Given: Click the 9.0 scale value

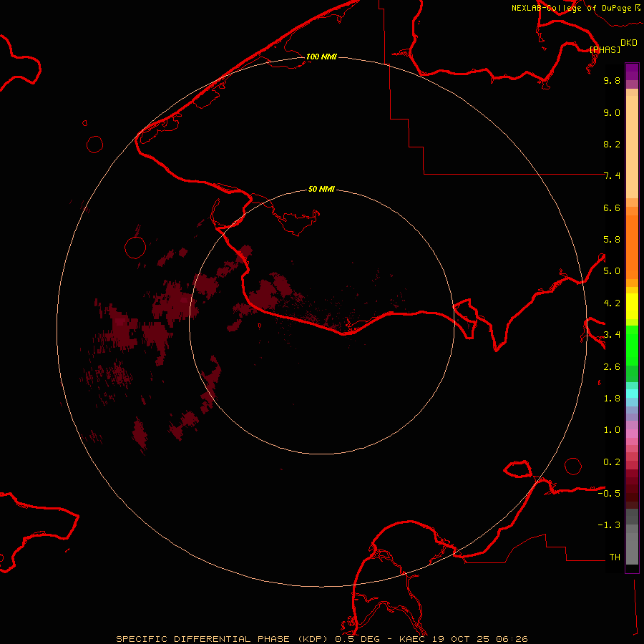Looking at the screenshot, I should (x=612, y=112).
